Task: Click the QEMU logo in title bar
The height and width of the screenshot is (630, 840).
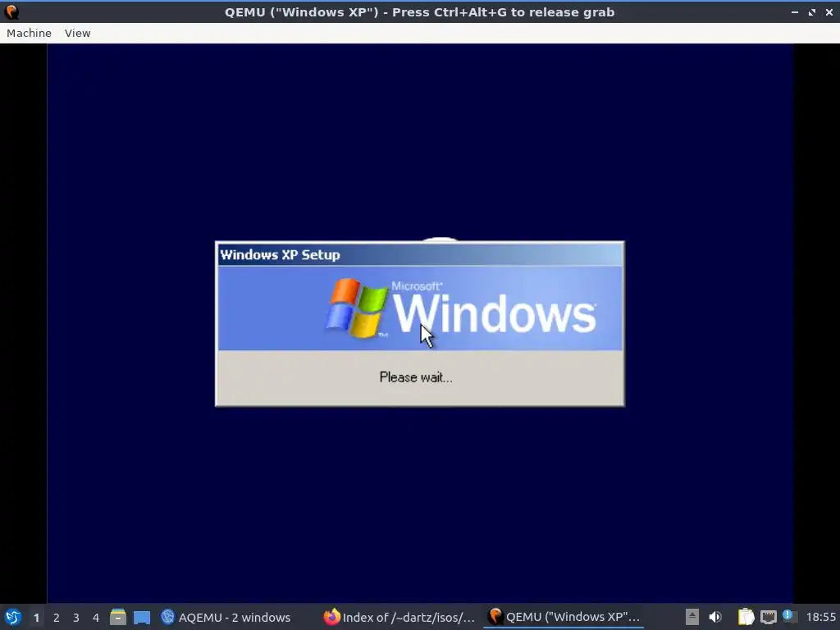Action: tap(11, 11)
